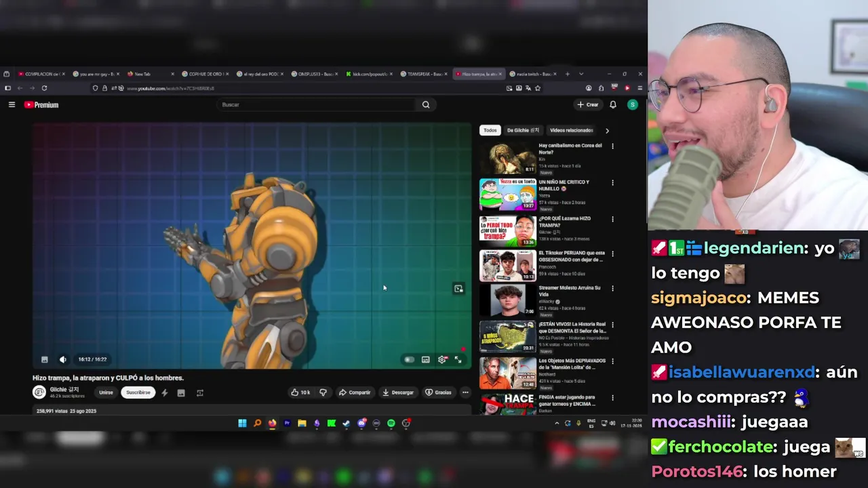
Task: Open the notifications bell
Action: pyautogui.click(x=613, y=104)
